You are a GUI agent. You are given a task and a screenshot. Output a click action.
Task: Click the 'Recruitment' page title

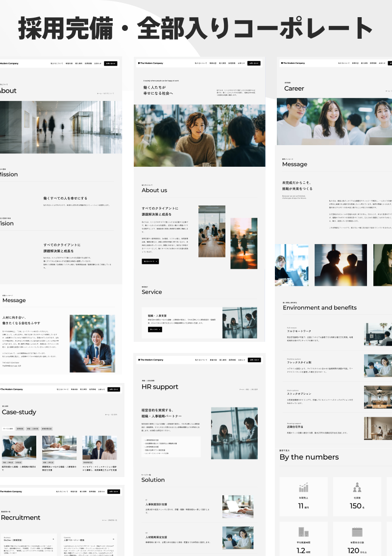(x=21, y=517)
